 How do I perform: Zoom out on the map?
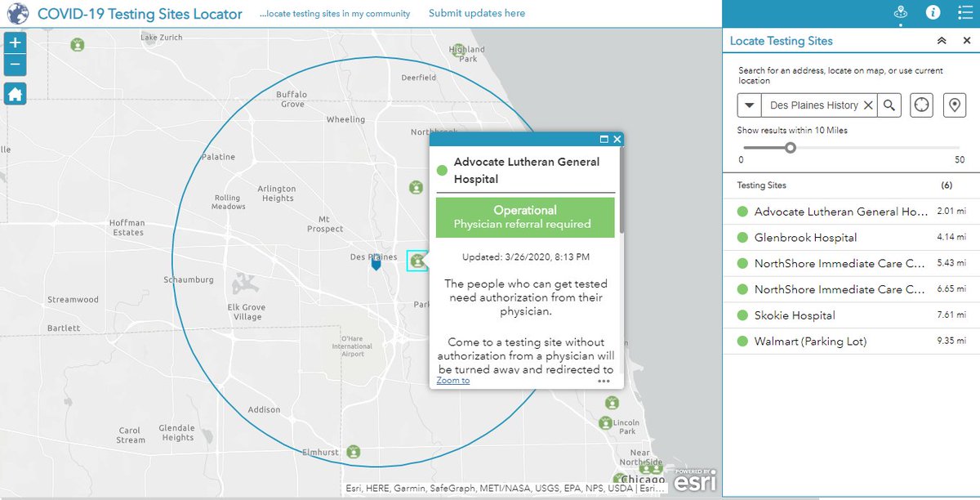(x=15, y=65)
